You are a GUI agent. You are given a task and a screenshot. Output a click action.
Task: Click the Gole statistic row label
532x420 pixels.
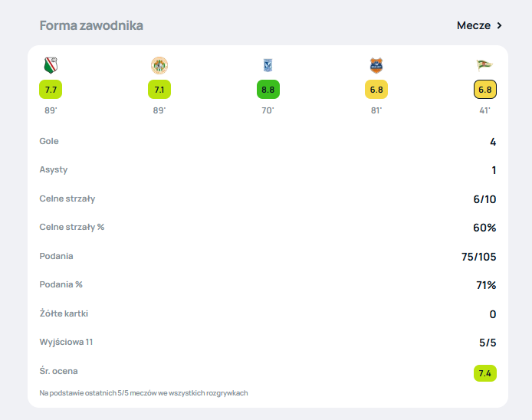[49, 141]
